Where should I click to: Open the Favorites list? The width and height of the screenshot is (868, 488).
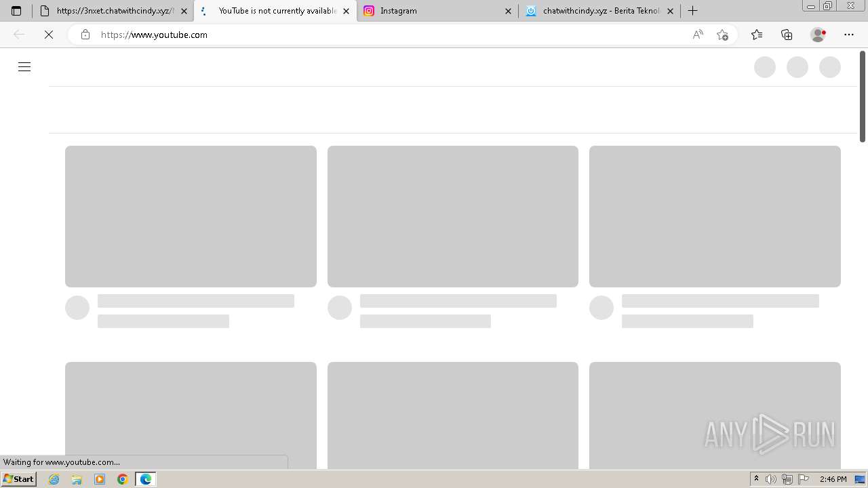pos(757,35)
